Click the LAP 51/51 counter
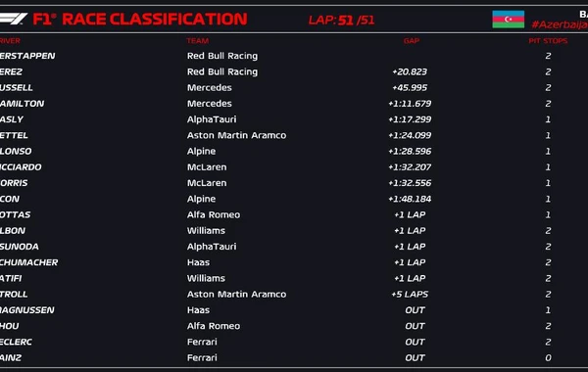 tap(341, 20)
